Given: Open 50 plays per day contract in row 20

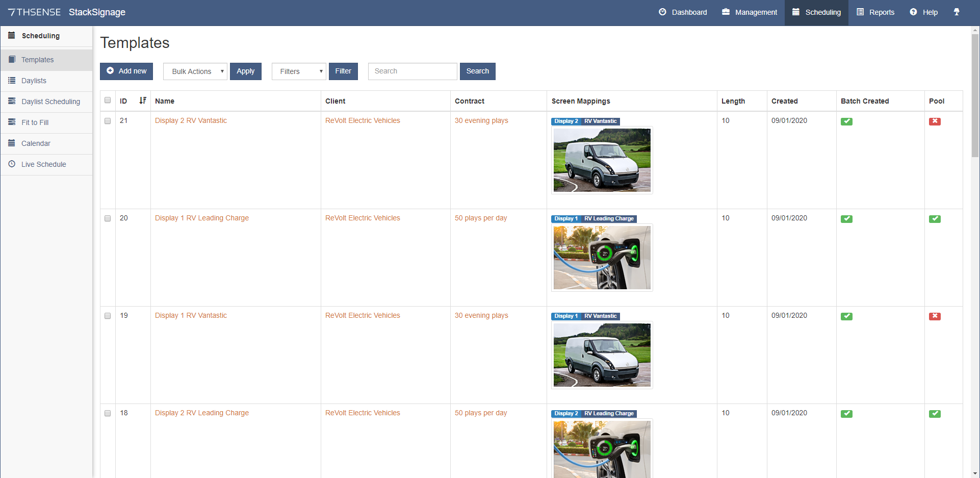Looking at the screenshot, I should [481, 218].
